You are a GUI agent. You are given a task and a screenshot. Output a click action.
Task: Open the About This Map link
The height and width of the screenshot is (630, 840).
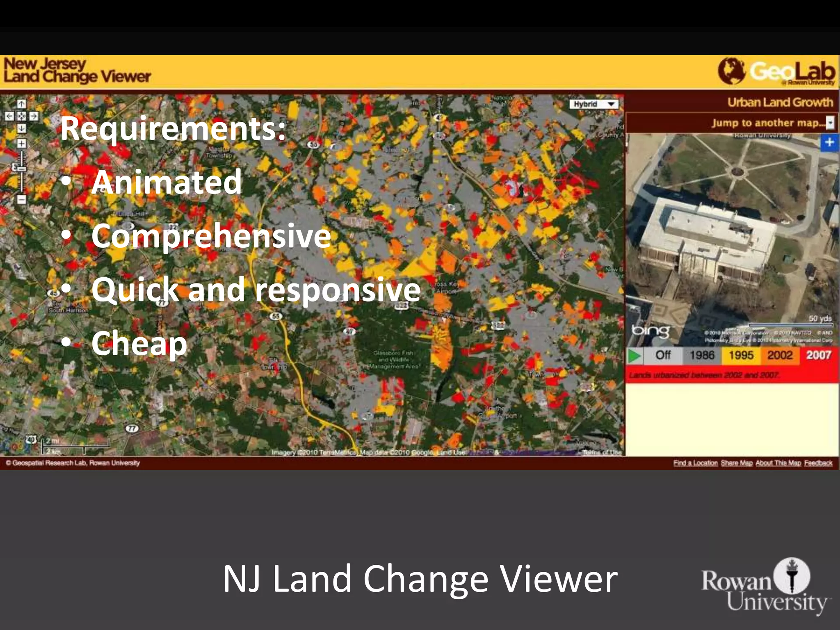(x=778, y=463)
